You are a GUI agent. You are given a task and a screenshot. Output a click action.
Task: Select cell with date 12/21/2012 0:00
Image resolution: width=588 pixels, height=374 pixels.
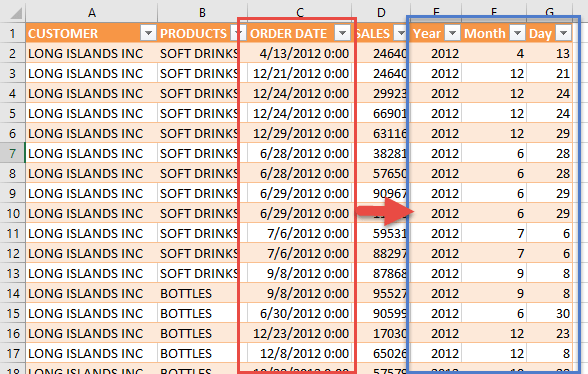click(x=299, y=73)
